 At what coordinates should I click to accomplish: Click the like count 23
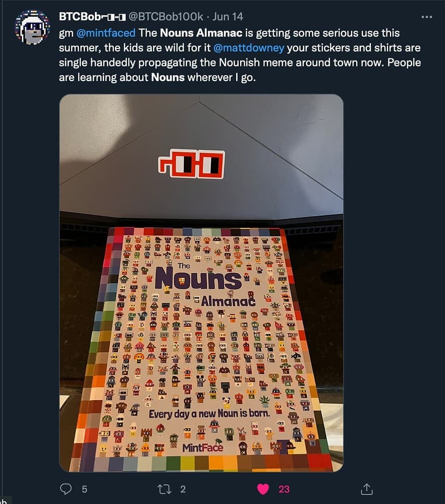(284, 489)
